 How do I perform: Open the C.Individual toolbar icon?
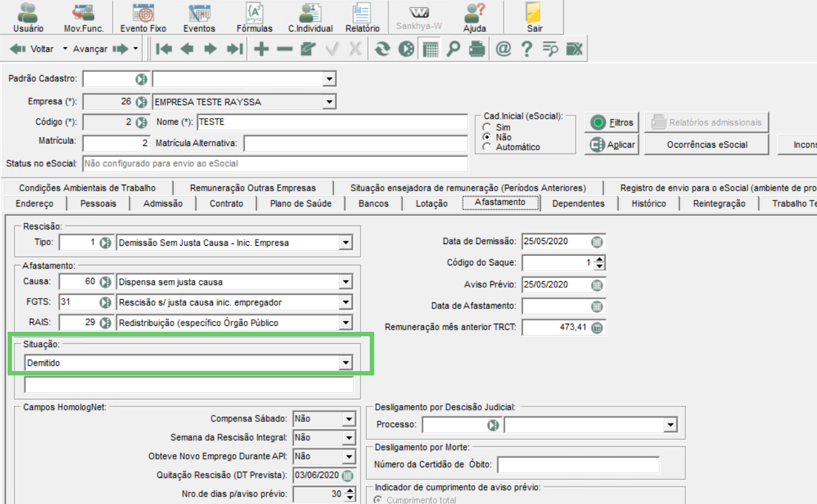pos(310,17)
